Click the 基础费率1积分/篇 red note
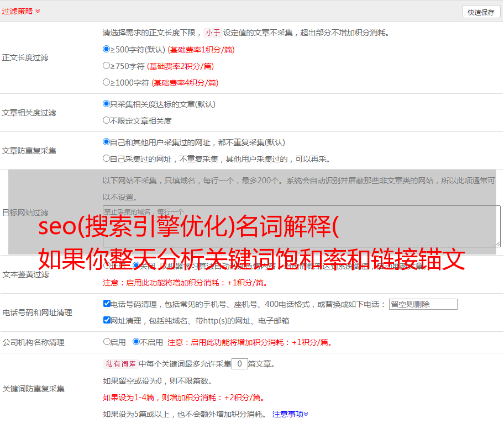Screen dimensions: 504x424 click(x=201, y=50)
